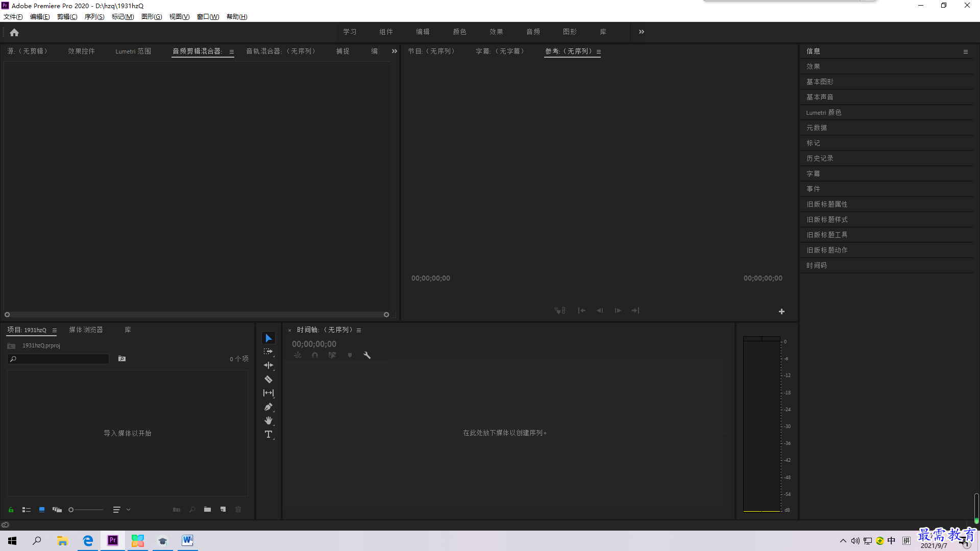Screen dimensions: 980x551
Task: Switch to Lumetri 范围 tab
Action: coord(133,51)
